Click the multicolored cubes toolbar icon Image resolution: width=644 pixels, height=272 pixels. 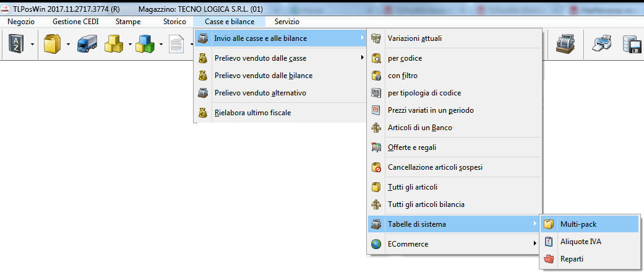[146, 45]
